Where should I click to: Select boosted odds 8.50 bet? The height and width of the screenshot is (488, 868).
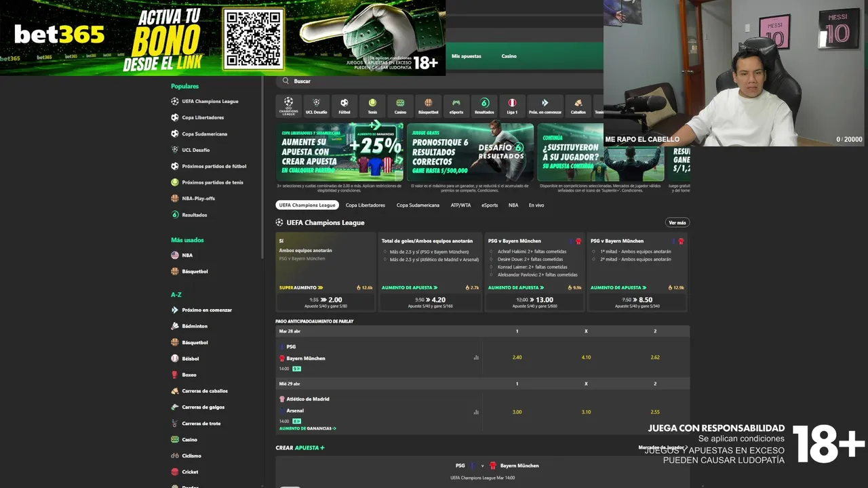click(x=637, y=302)
